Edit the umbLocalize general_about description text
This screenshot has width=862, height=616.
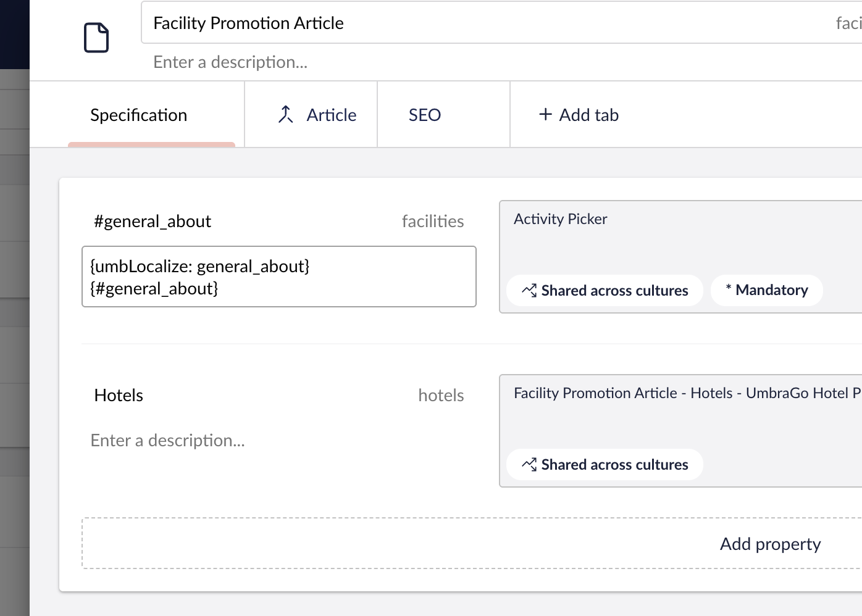click(x=278, y=277)
